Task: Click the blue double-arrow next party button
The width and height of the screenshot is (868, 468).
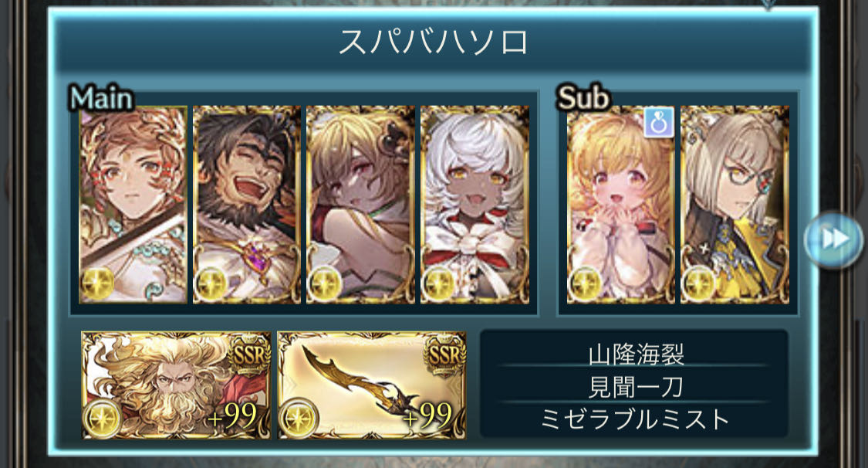Action: (835, 239)
